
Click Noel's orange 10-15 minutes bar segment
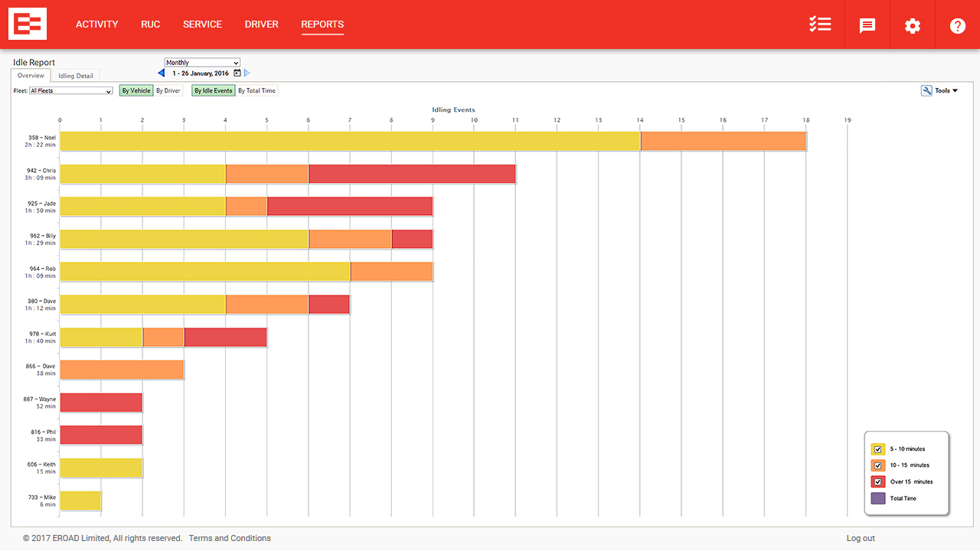723,141
